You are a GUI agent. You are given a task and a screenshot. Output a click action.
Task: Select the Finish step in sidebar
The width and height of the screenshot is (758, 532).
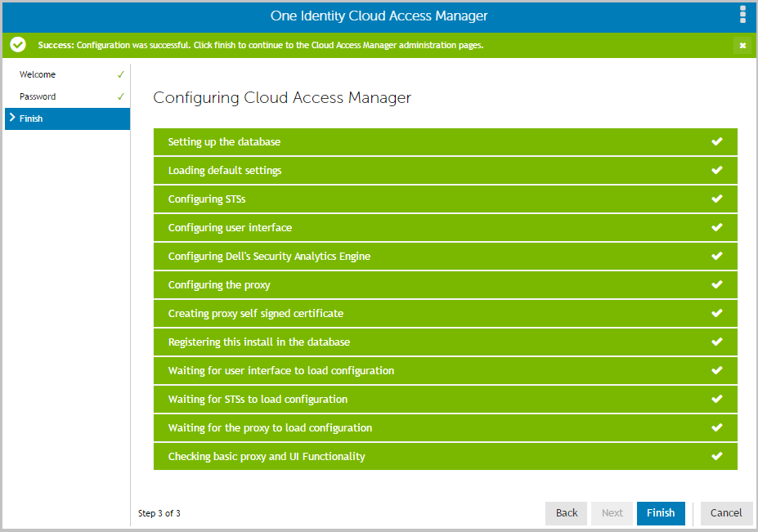coord(67,118)
